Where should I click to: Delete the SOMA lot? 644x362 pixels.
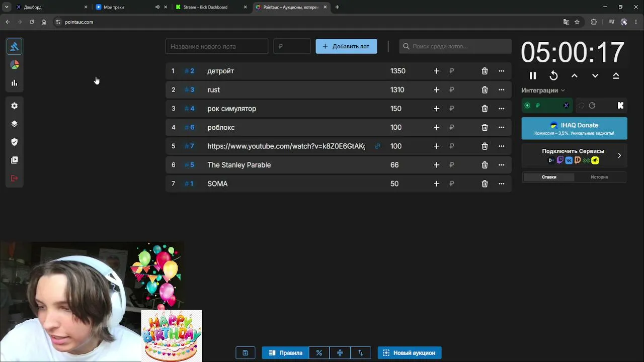485,184
